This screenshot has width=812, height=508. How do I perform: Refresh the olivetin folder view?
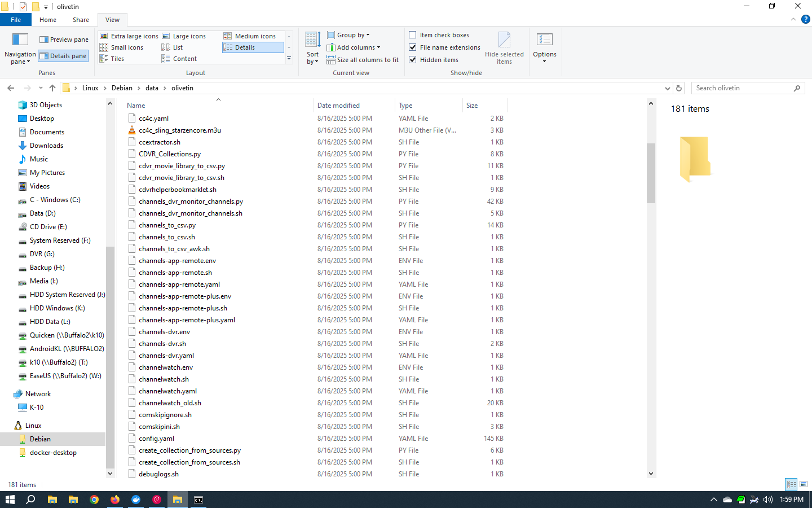tap(679, 88)
